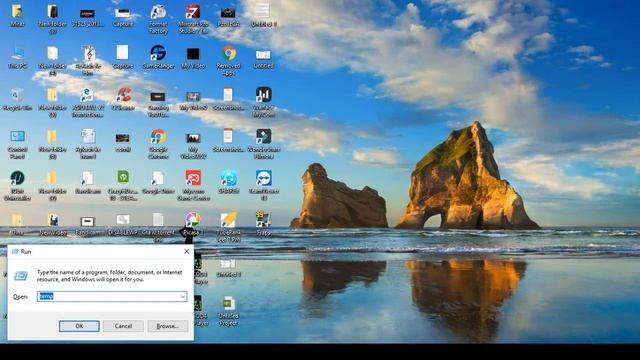
Task: Expand the Open field dropdown arrow
Action: (x=182, y=296)
